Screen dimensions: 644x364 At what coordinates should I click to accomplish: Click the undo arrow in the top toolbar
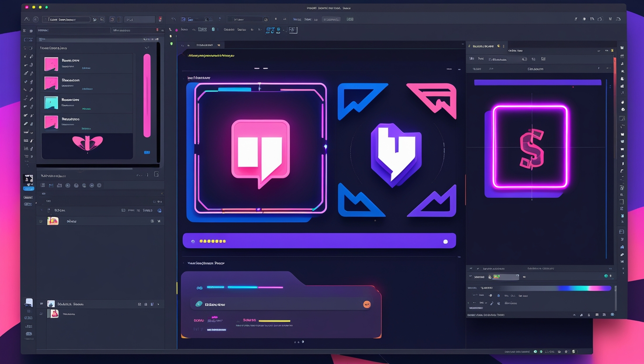(x=174, y=19)
